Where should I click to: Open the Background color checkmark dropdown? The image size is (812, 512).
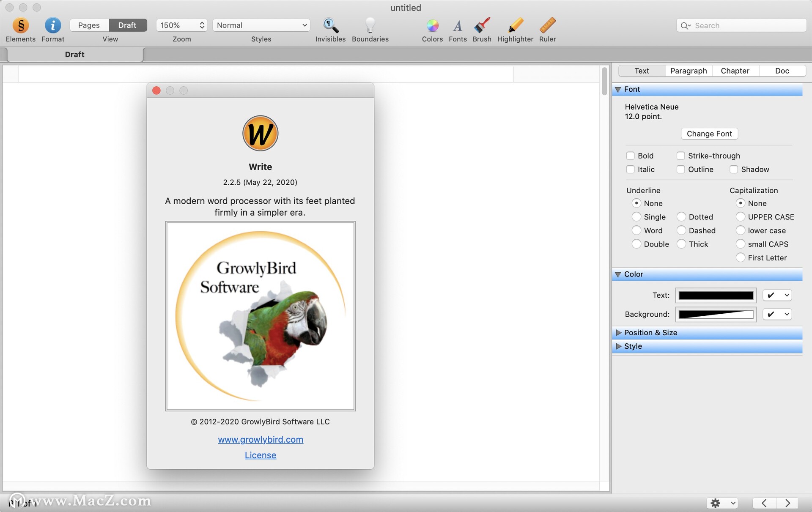point(777,314)
